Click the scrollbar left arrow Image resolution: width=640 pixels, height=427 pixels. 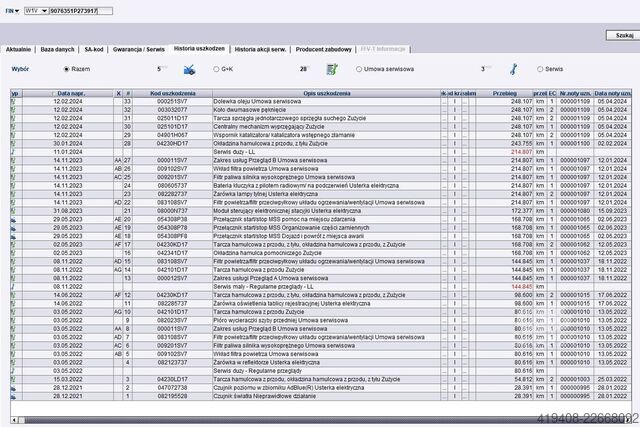(x=14, y=420)
